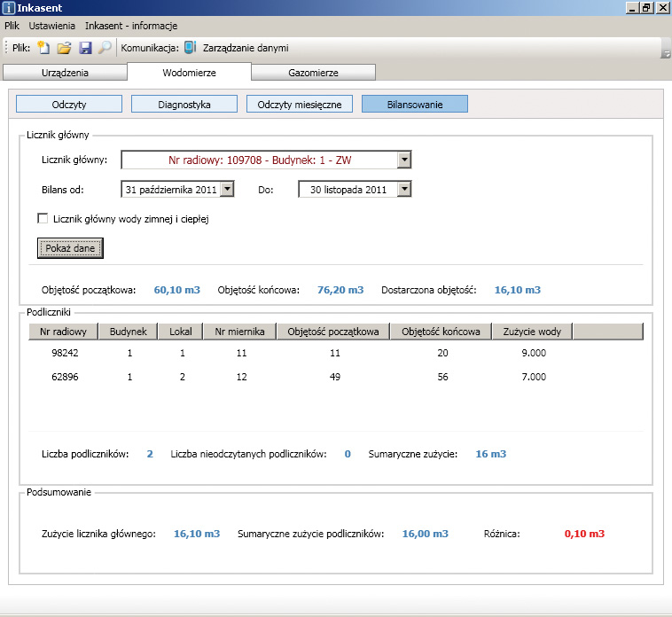Open the Odczyty miesięczne view
This screenshot has width=672, height=617.
(x=299, y=105)
